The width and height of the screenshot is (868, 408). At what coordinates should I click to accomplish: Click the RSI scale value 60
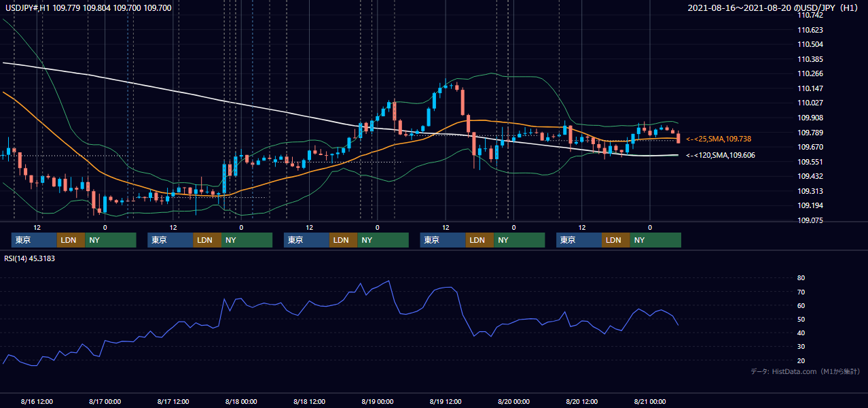801,305
